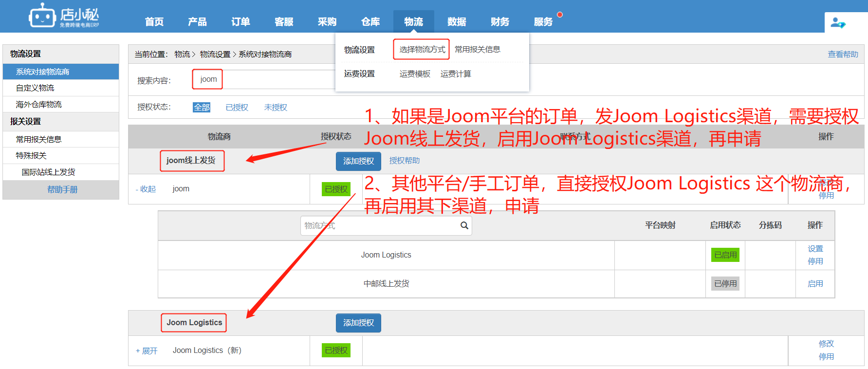
Task: Click the 物流方式 search field
Action: click(386, 225)
